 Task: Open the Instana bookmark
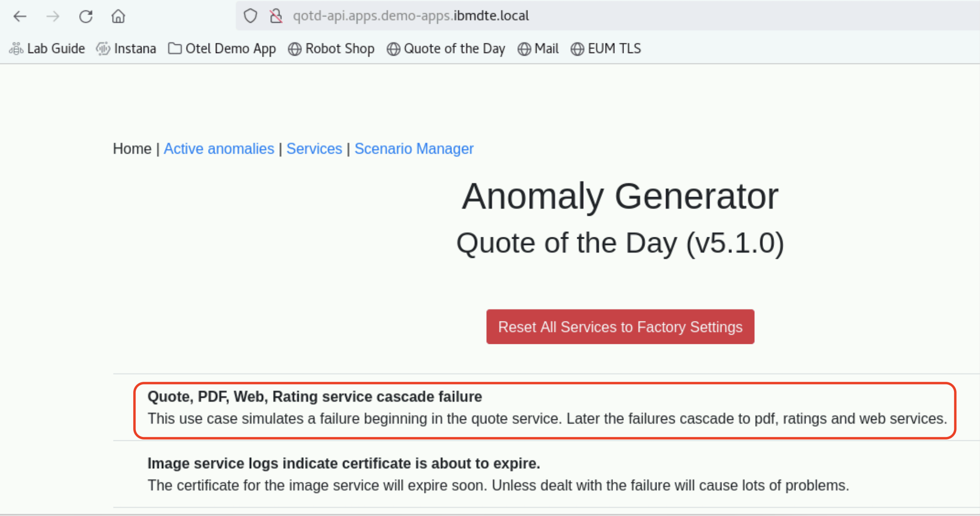(126, 48)
